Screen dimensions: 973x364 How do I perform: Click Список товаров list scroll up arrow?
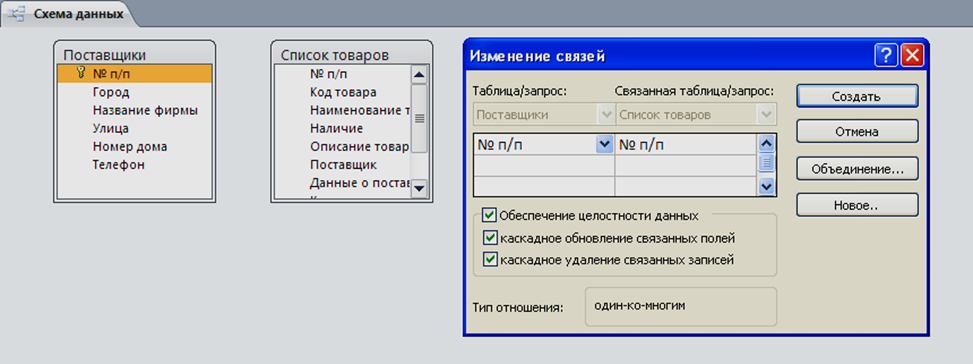(x=419, y=75)
